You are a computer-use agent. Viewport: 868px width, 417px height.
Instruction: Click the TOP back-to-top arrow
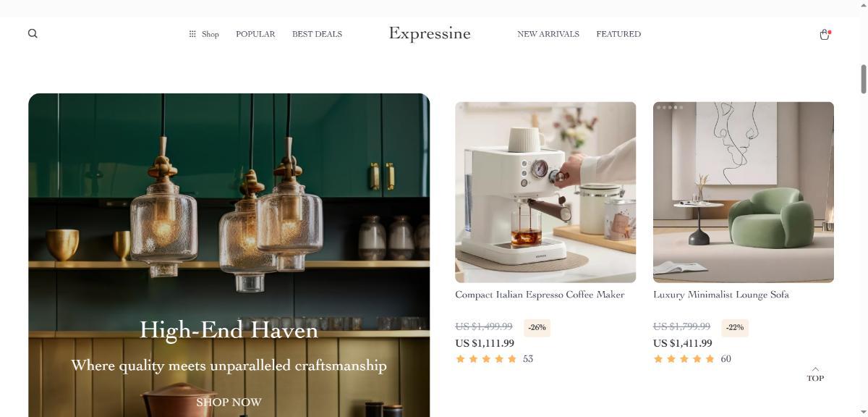(815, 374)
